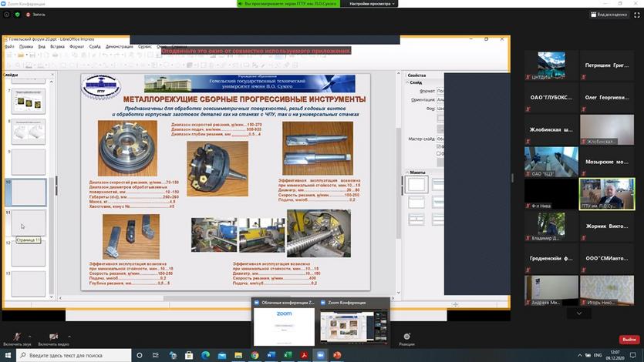Open Вид menu in Impress
This screenshot has width=644, height=362.
pyautogui.click(x=42, y=47)
